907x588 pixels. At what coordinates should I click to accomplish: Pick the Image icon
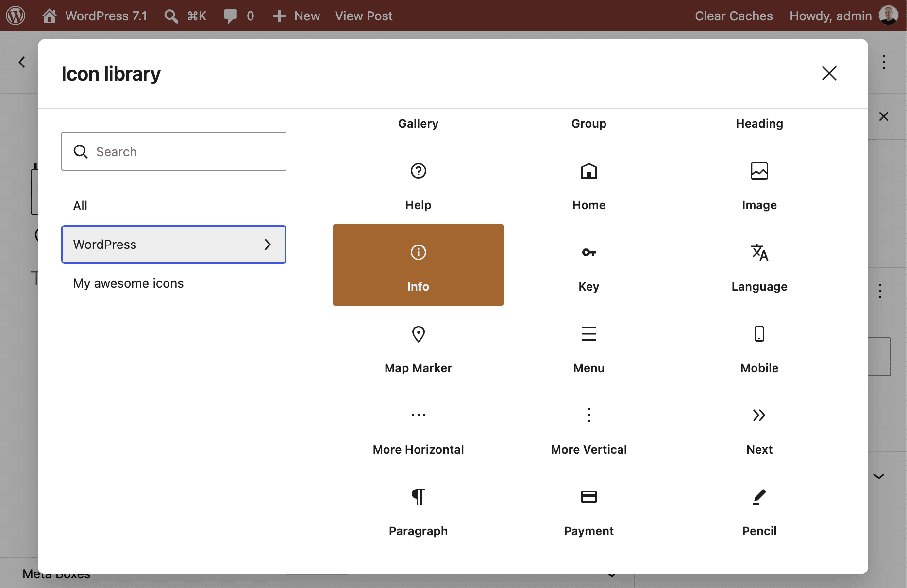(x=759, y=183)
